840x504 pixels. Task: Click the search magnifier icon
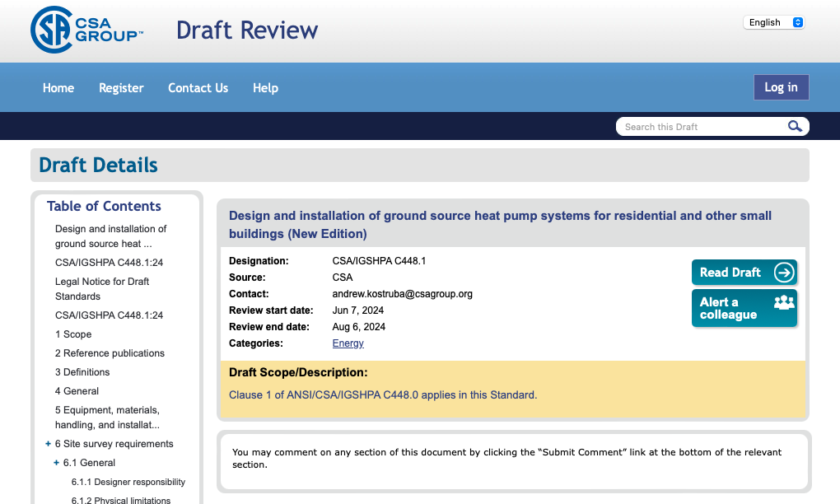click(x=795, y=126)
